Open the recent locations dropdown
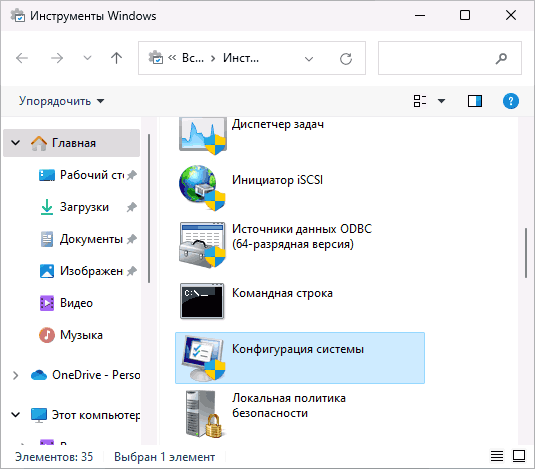This screenshot has height=469, width=535. coord(87,58)
